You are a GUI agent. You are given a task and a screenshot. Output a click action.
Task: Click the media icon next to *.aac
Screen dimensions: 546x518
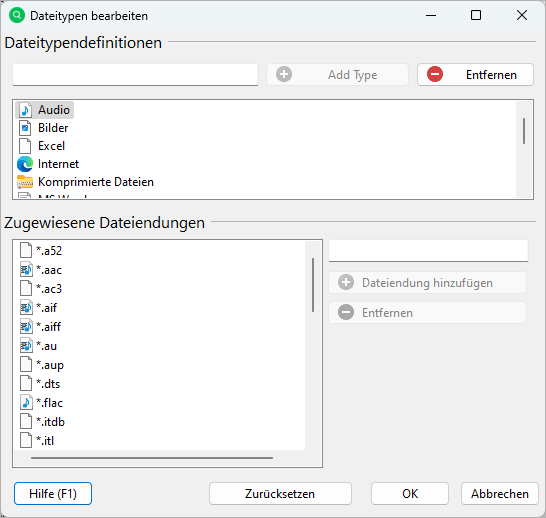pos(26,270)
